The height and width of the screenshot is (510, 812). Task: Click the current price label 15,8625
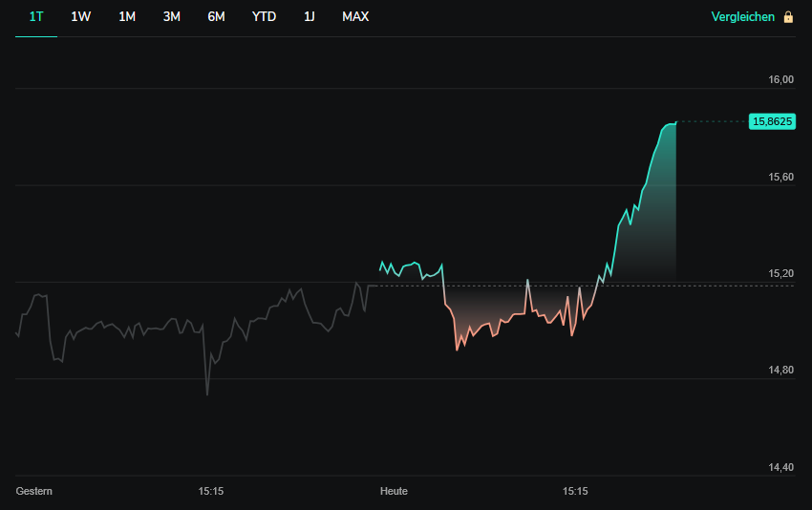pyautogui.click(x=773, y=121)
